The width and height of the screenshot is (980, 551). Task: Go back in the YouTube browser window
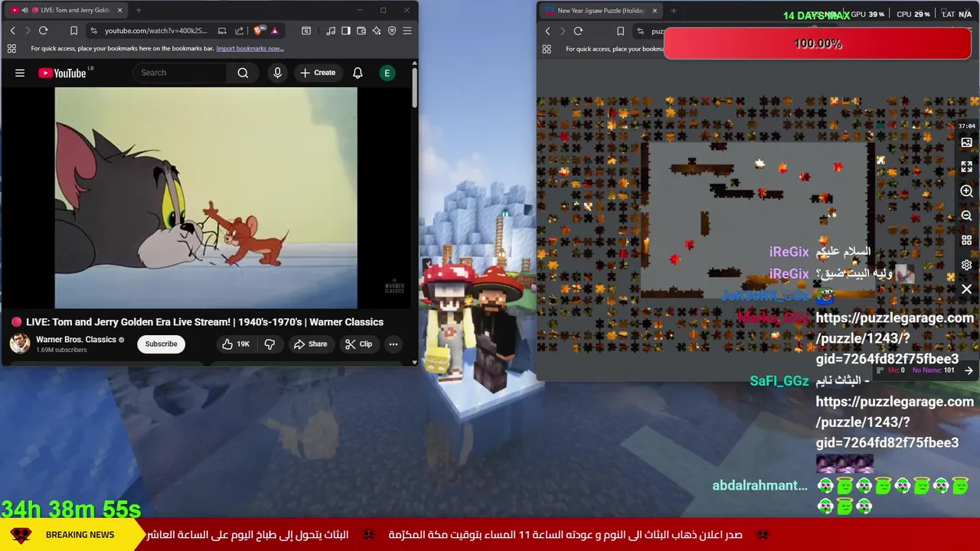click(x=12, y=31)
